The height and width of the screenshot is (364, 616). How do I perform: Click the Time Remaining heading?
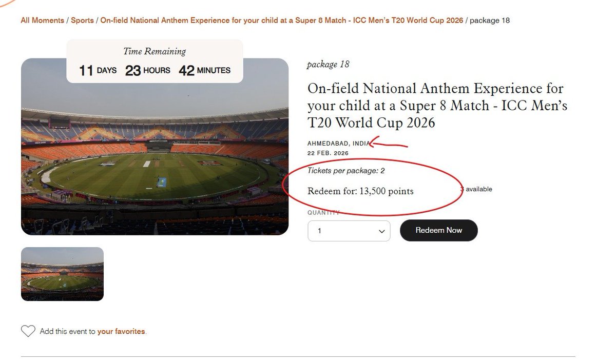(x=155, y=51)
